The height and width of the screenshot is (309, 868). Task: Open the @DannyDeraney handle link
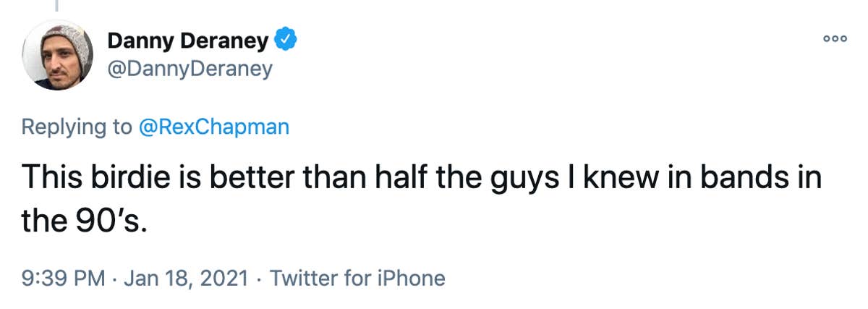(190, 69)
